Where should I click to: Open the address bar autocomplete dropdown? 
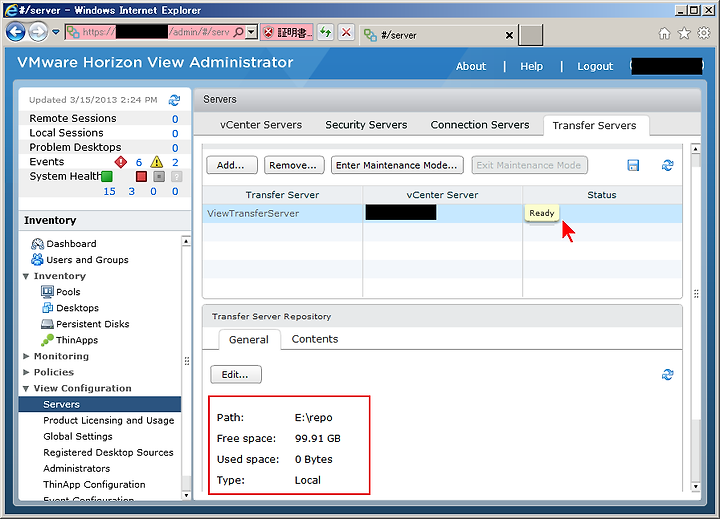coord(251,32)
